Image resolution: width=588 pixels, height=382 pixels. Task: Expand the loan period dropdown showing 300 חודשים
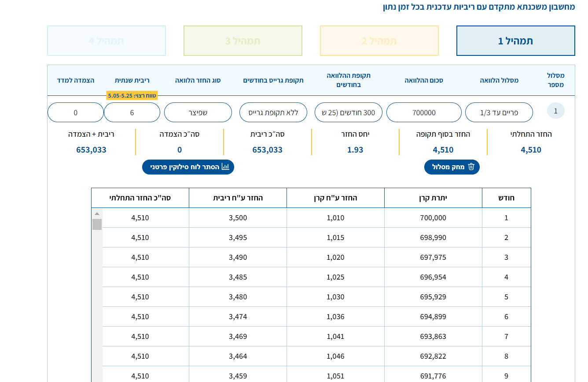tap(349, 113)
